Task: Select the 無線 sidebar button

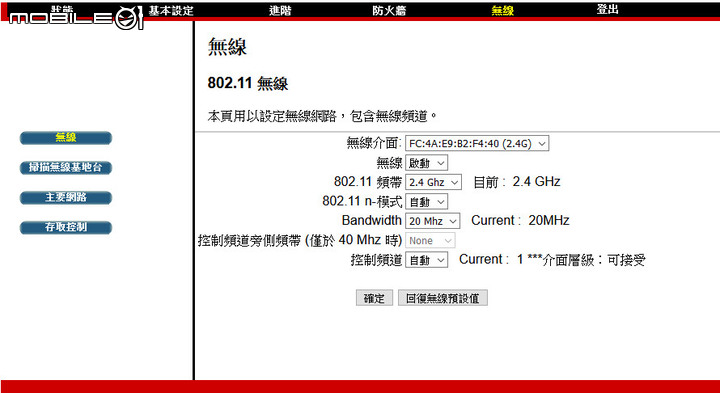Action: tap(66, 138)
